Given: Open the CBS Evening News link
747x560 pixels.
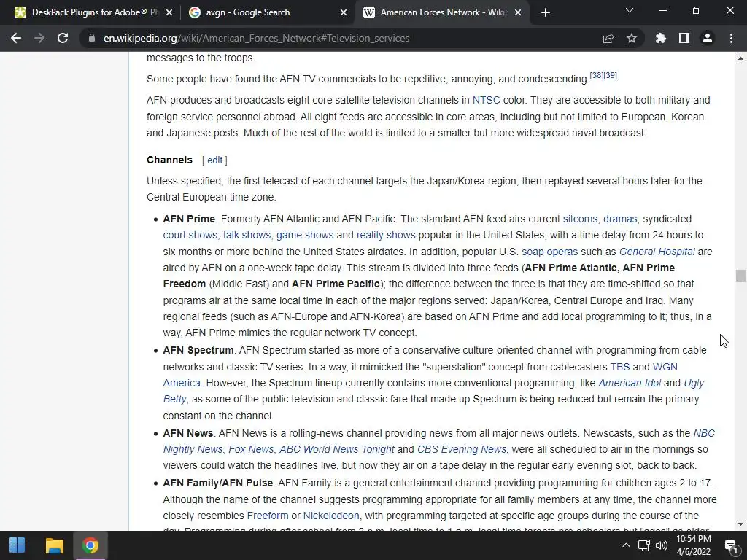Looking at the screenshot, I should coord(462,449).
